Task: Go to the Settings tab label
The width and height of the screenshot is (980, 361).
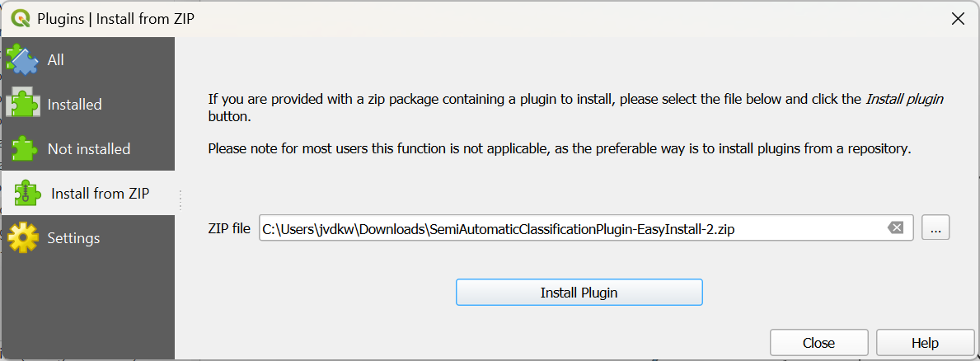Action: (x=73, y=238)
